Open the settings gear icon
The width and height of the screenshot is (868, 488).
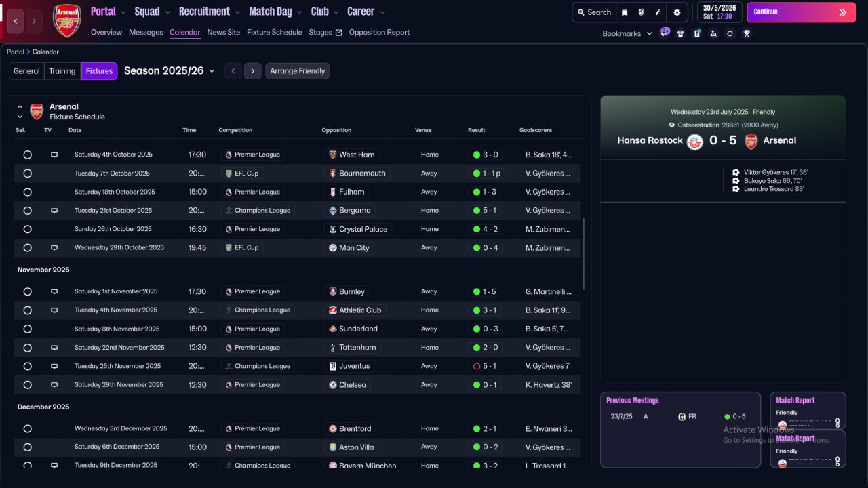pyautogui.click(x=677, y=12)
